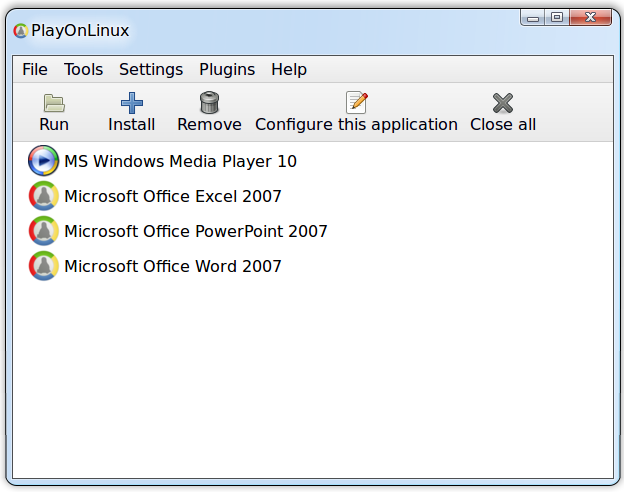This screenshot has width=624, height=492.
Task: Open Configure this application notepad icon
Action: point(356,102)
